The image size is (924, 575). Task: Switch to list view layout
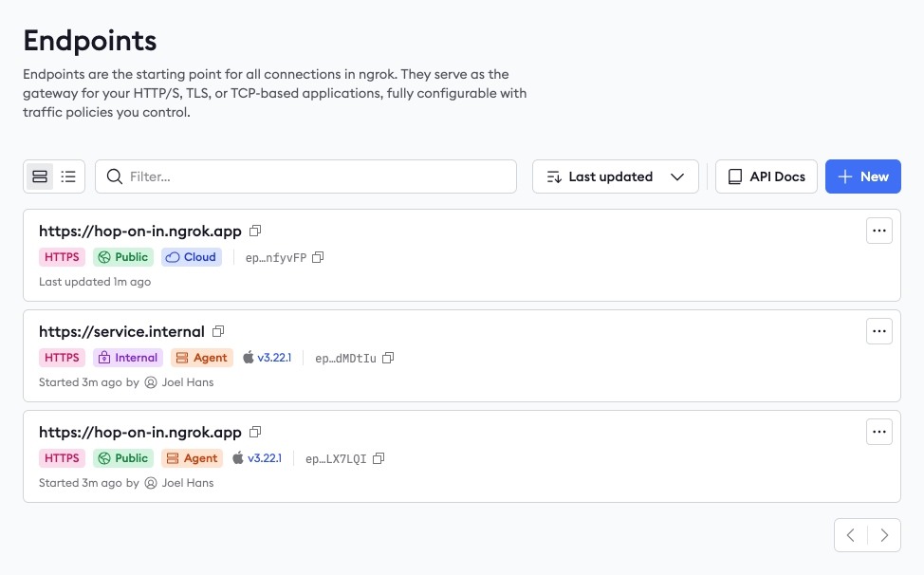68,176
